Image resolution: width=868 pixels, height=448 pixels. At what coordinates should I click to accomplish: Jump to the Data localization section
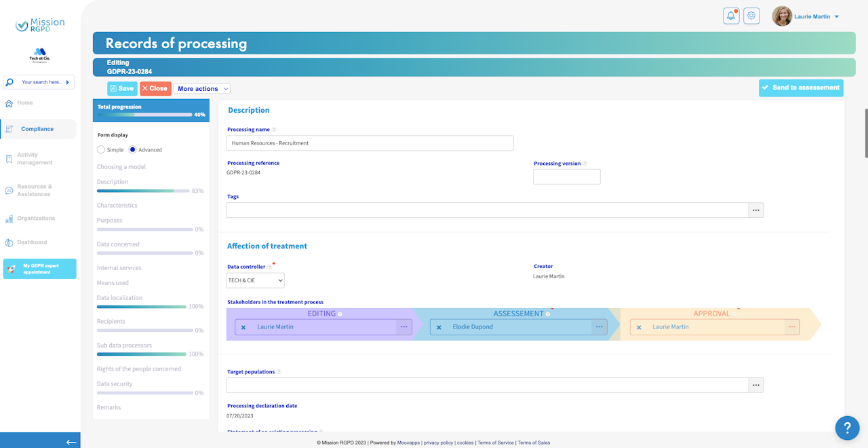coord(120,298)
